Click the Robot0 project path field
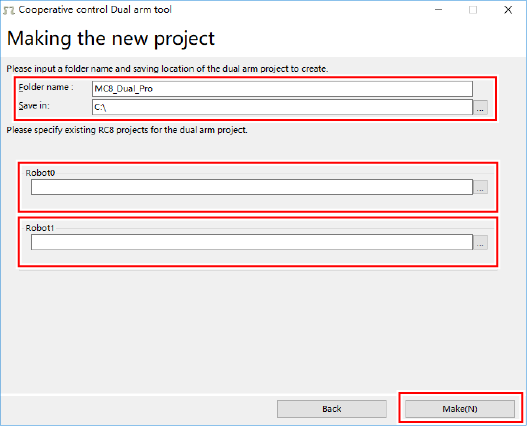 (x=252, y=187)
